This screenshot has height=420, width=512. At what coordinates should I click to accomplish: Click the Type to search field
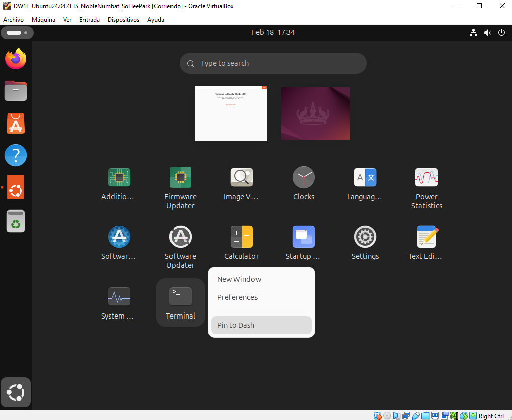click(273, 63)
